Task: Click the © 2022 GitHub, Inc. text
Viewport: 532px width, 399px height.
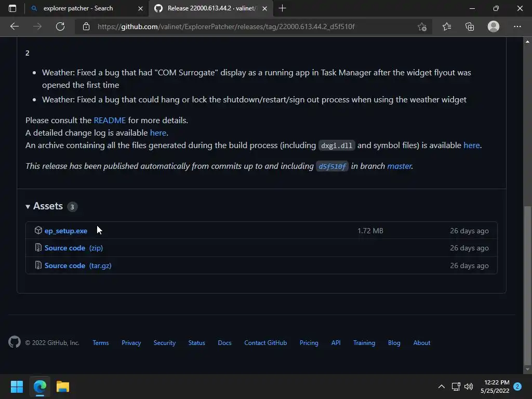Action: pyautogui.click(x=52, y=343)
